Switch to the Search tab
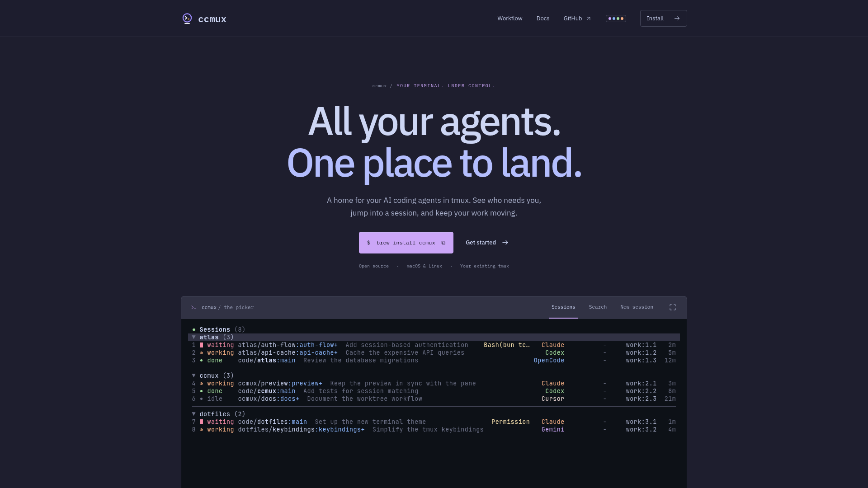The height and width of the screenshot is (488, 868). pos(598,307)
